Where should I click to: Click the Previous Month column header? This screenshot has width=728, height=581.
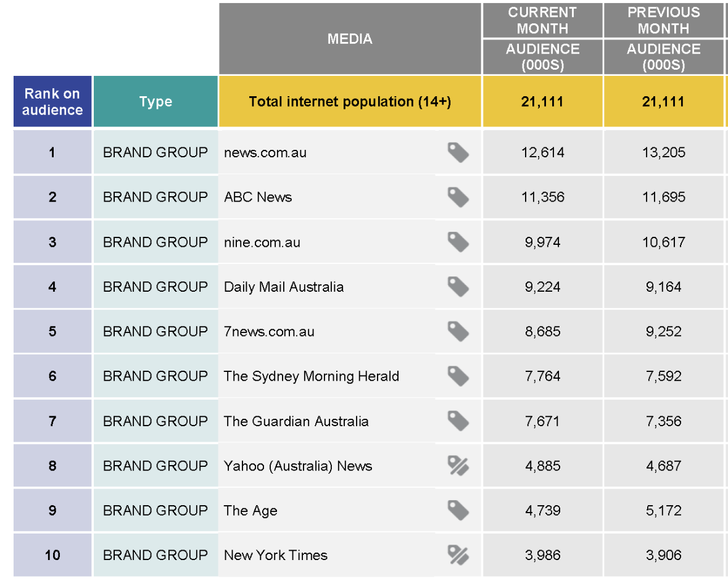(x=663, y=20)
